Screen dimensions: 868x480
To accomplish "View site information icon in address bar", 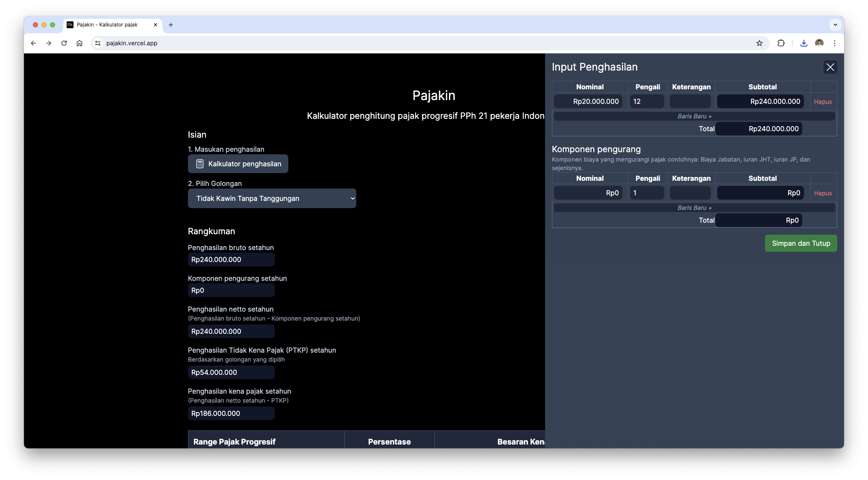I will tap(98, 43).
